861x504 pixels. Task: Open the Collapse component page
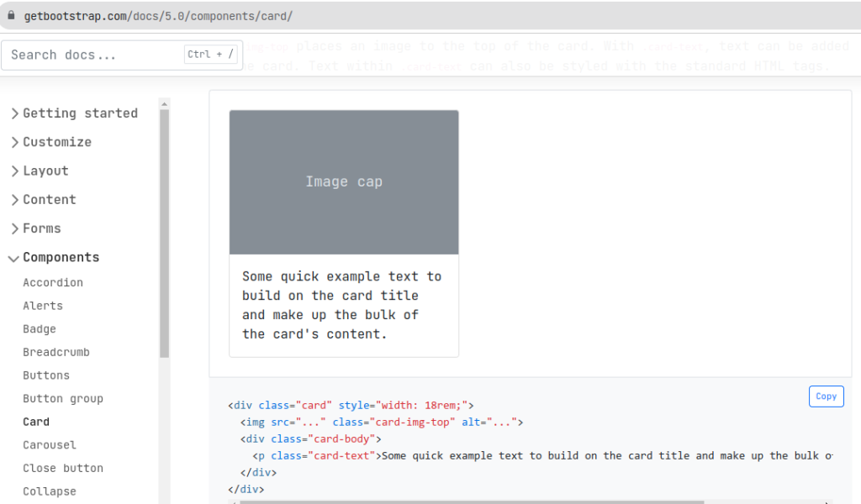pyautogui.click(x=50, y=491)
